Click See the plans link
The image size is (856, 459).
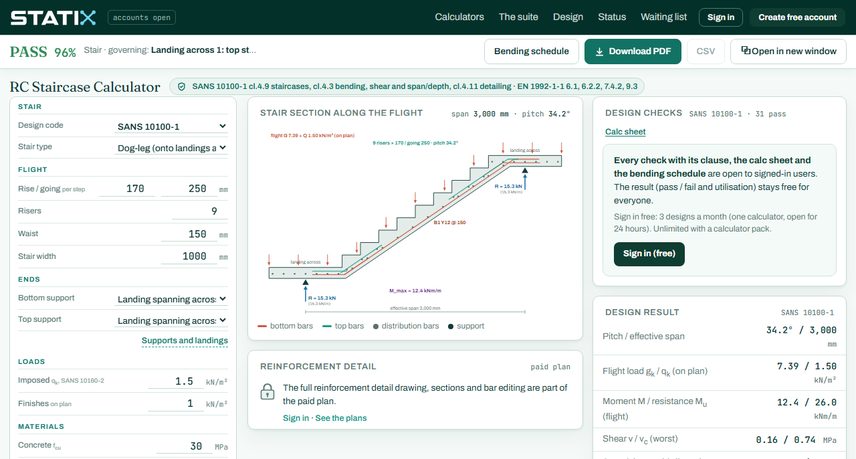341,418
